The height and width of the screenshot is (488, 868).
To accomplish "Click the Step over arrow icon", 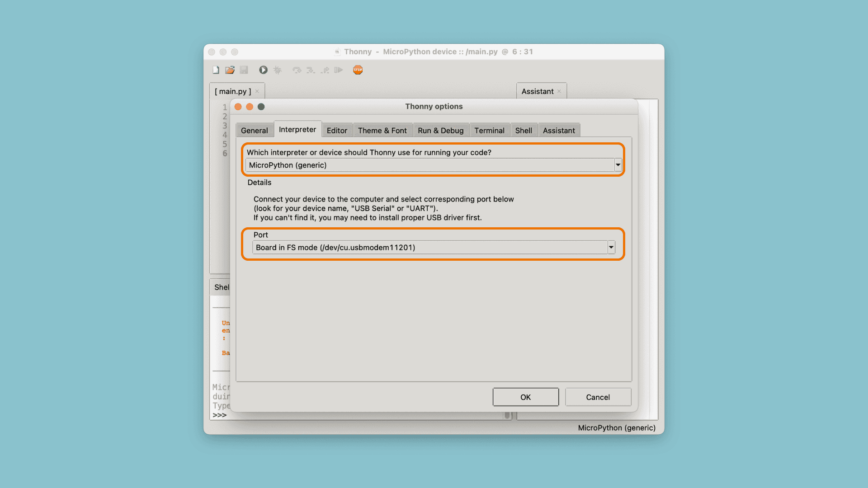I will (297, 70).
